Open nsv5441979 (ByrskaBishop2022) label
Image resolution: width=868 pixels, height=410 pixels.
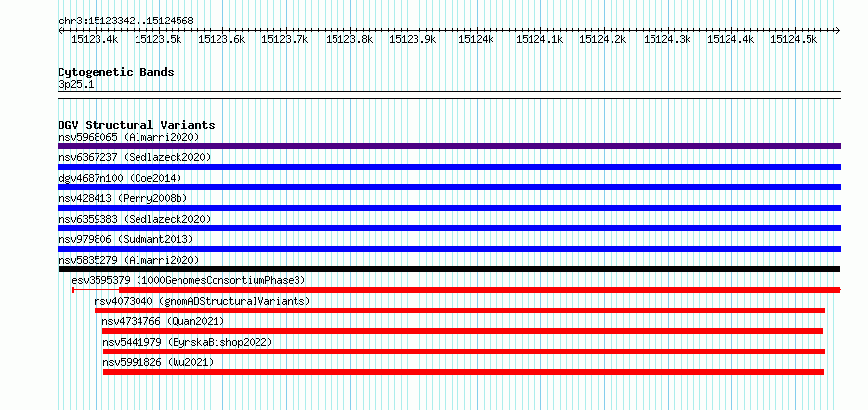coord(187,342)
